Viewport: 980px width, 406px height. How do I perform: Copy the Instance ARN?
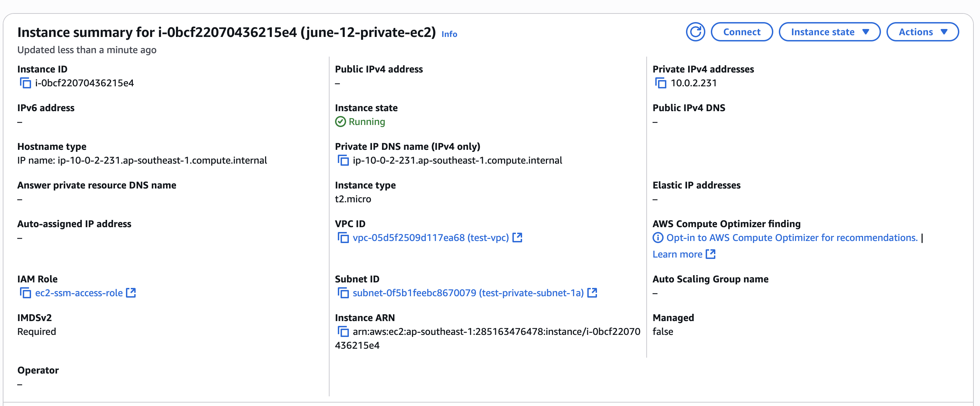click(343, 331)
